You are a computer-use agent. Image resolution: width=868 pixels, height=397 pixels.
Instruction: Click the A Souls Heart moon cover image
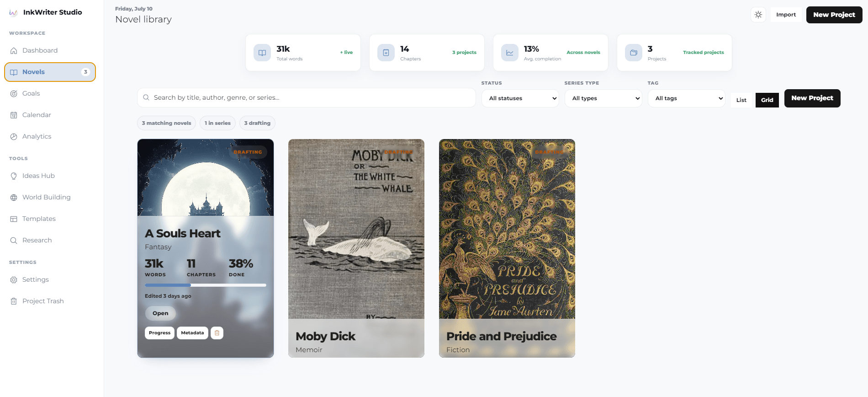[206, 177]
